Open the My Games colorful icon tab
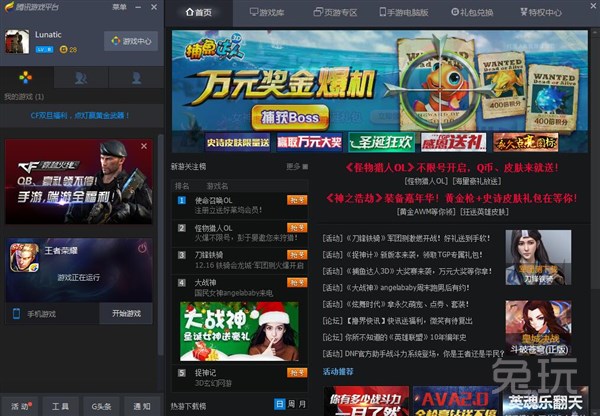Image resolution: width=600 pixels, height=416 pixels. pos(26,78)
